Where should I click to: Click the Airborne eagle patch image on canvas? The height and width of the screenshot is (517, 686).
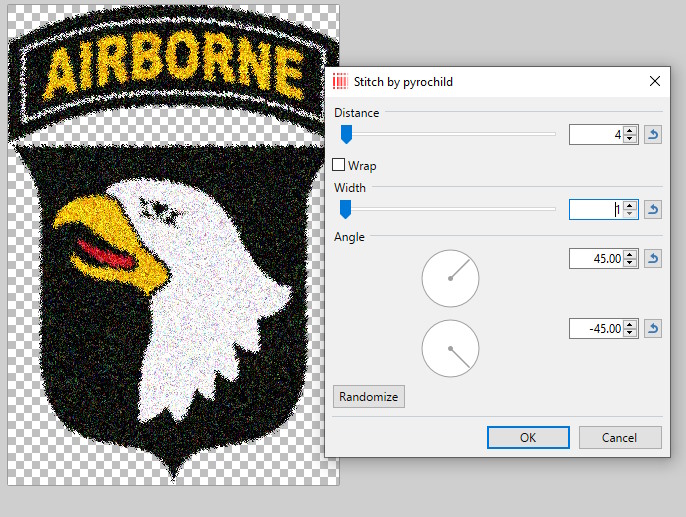pos(173,245)
